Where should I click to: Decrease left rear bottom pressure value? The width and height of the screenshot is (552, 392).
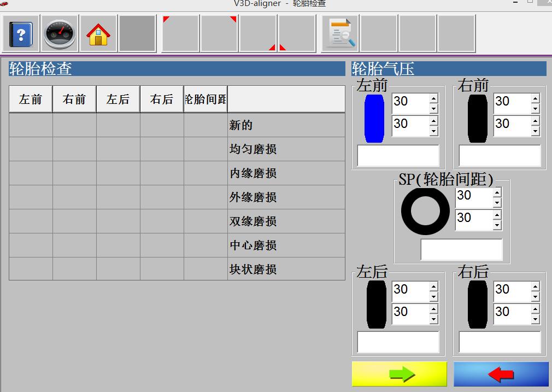coord(433,319)
